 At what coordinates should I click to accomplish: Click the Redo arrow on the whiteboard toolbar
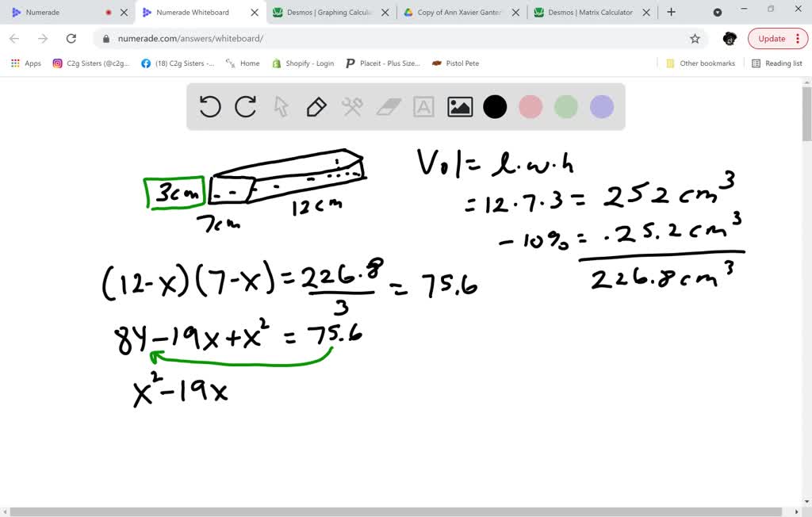[x=245, y=106]
